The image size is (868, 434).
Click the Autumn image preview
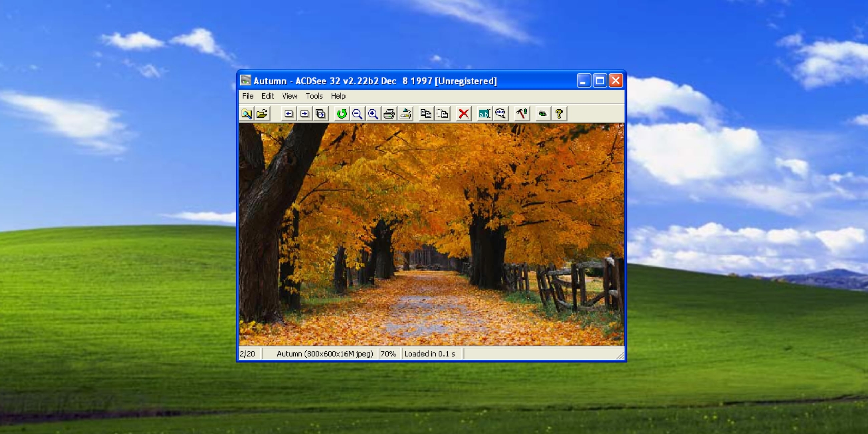coord(431,234)
